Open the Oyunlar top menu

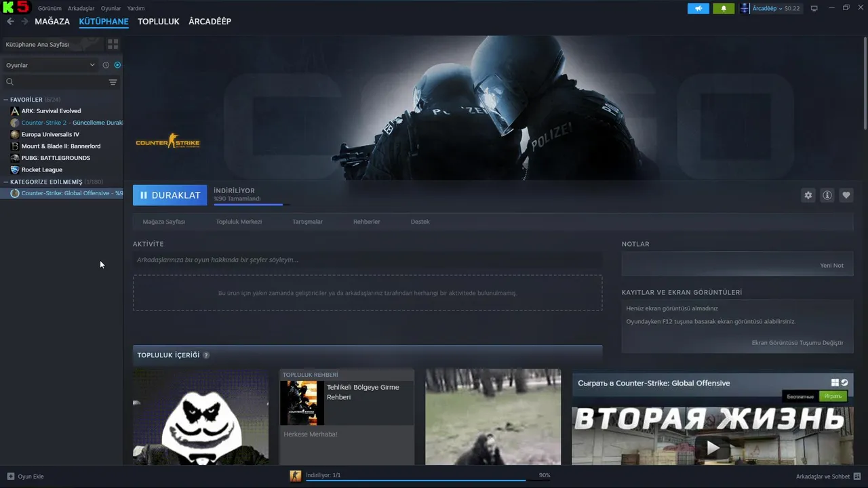pos(111,8)
